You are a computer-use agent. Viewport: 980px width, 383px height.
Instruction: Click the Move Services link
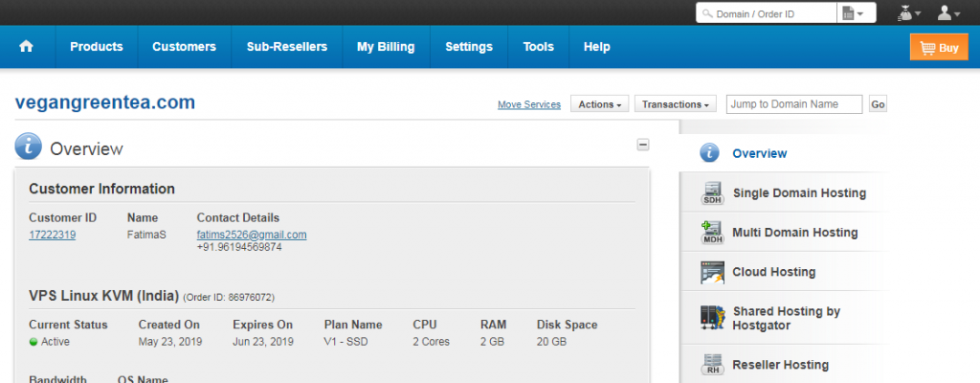click(x=528, y=104)
